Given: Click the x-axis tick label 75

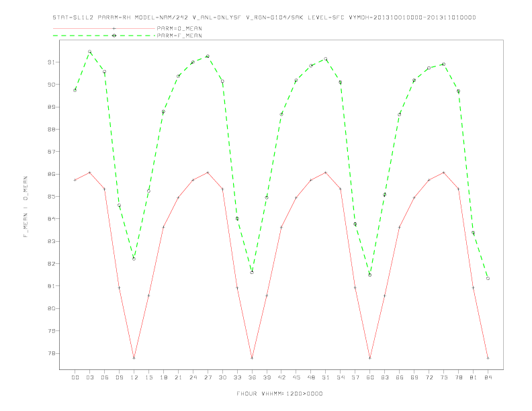Looking at the screenshot, I should point(443,377).
